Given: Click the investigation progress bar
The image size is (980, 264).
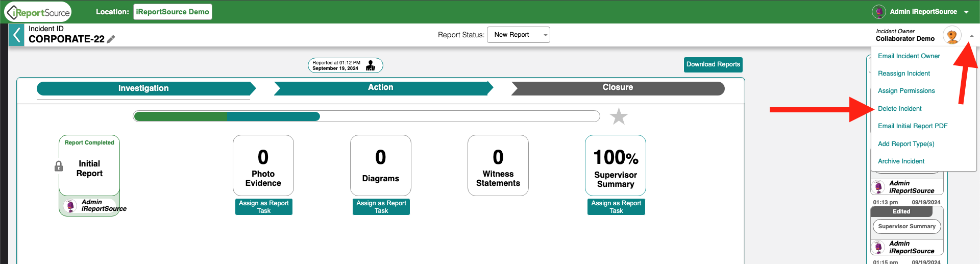Looking at the screenshot, I should (366, 116).
